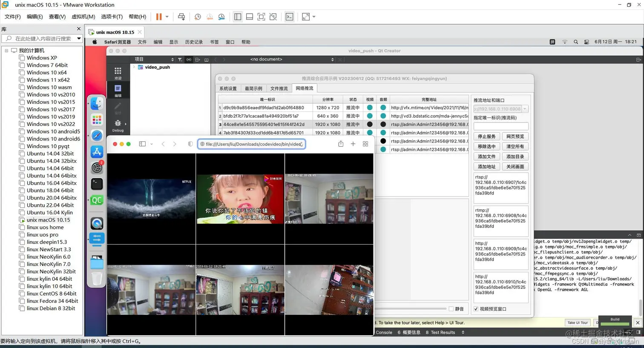Open System Preferences in the dock
Screen dimensions: 644x348
click(x=97, y=168)
